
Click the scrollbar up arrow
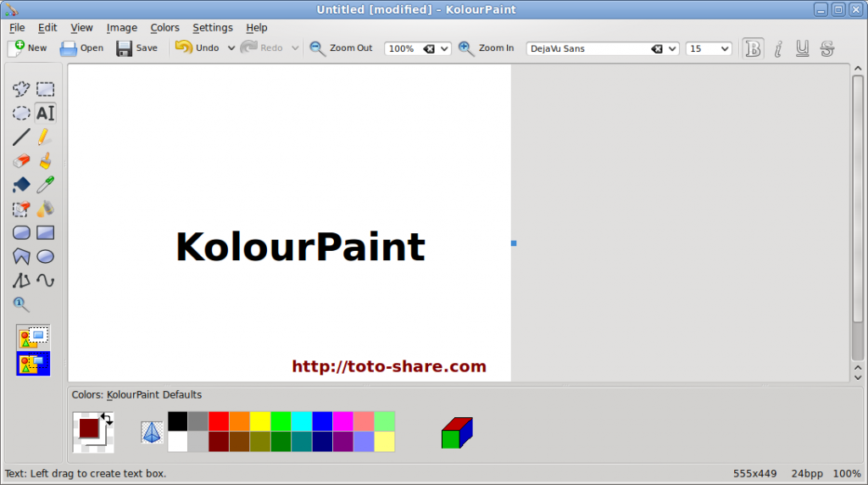858,69
